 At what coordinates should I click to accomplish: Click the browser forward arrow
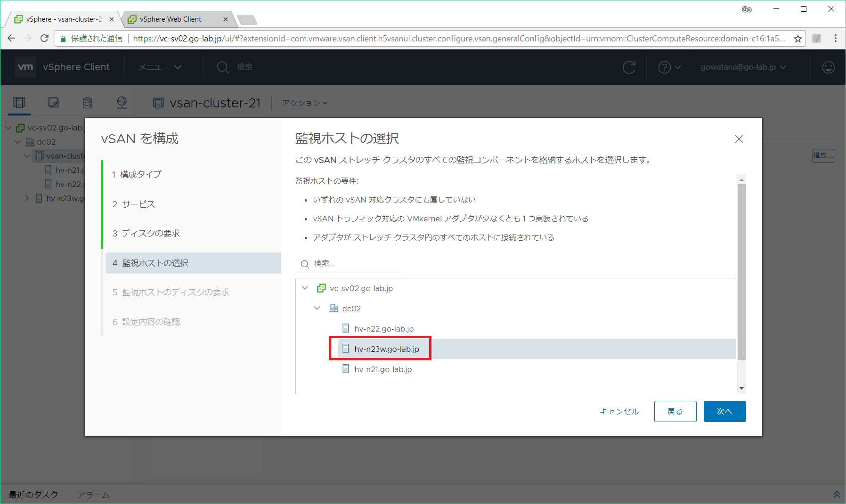[x=28, y=39]
